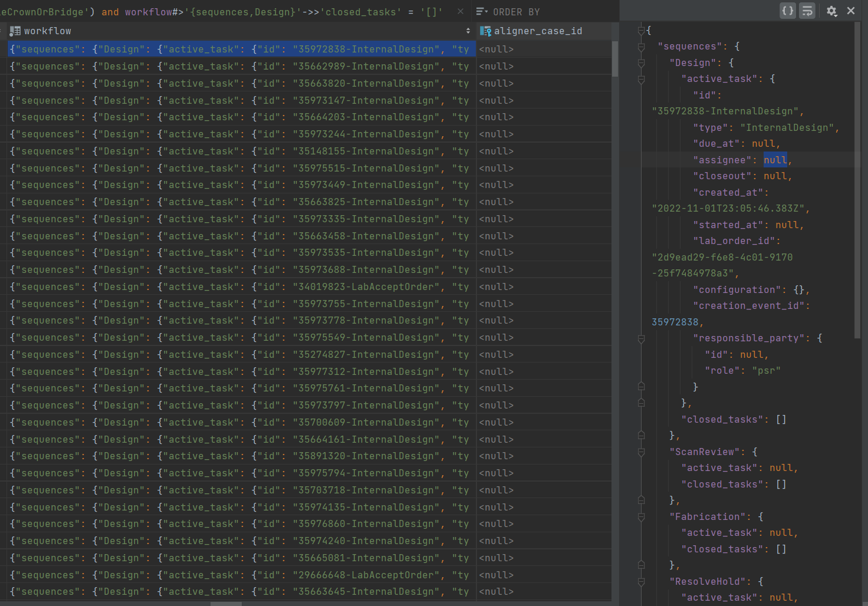Select row with id 35973335-InternalDesign
Screen dimensions: 868x606
coord(242,219)
